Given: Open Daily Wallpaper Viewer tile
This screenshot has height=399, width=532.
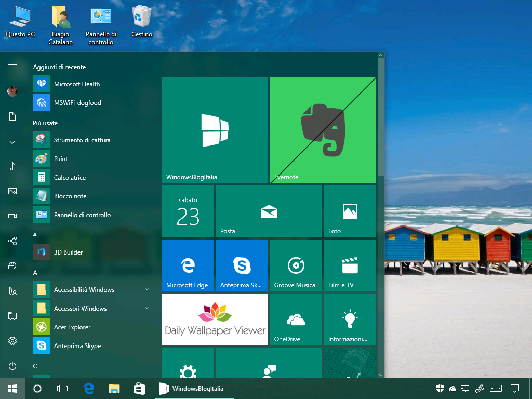Looking at the screenshot, I should pyautogui.click(x=215, y=320).
